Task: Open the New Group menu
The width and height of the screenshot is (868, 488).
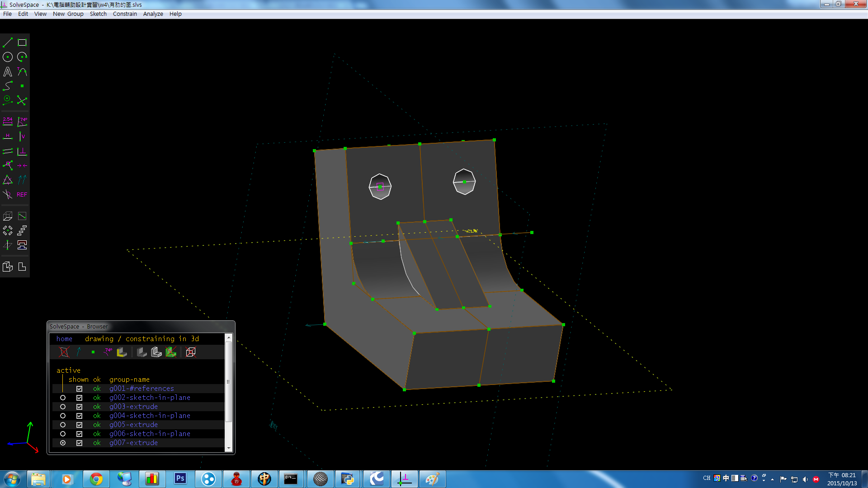Action: (68, 14)
